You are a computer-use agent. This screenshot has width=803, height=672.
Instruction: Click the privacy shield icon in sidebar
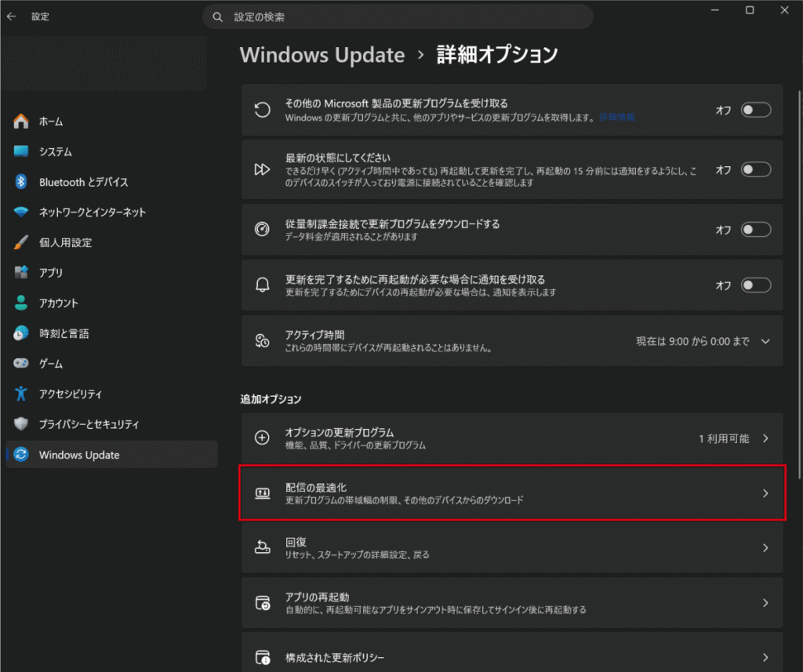pyautogui.click(x=21, y=424)
